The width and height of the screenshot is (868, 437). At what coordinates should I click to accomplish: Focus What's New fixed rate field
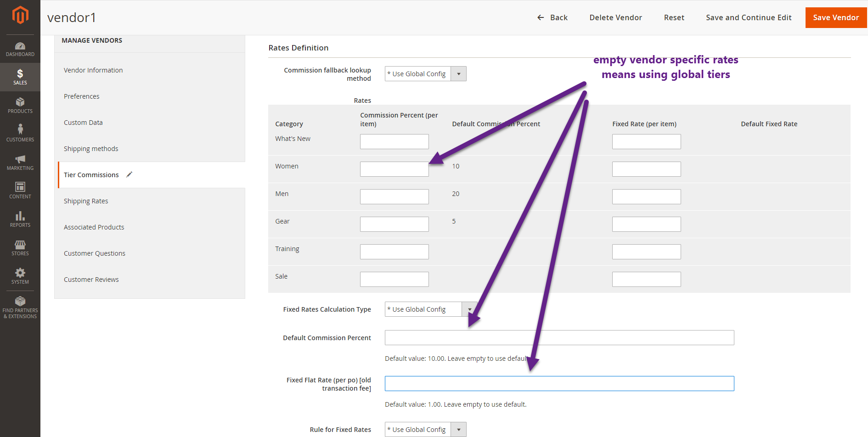click(646, 141)
